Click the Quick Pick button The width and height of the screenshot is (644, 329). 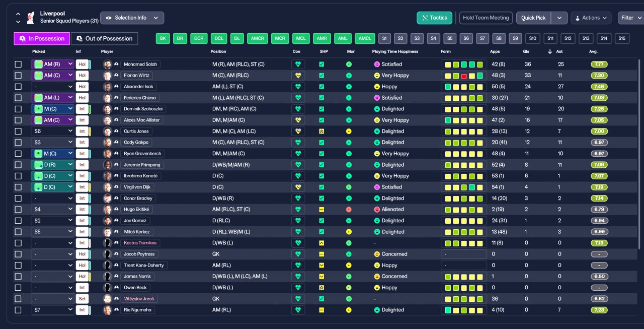coord(534,18)
